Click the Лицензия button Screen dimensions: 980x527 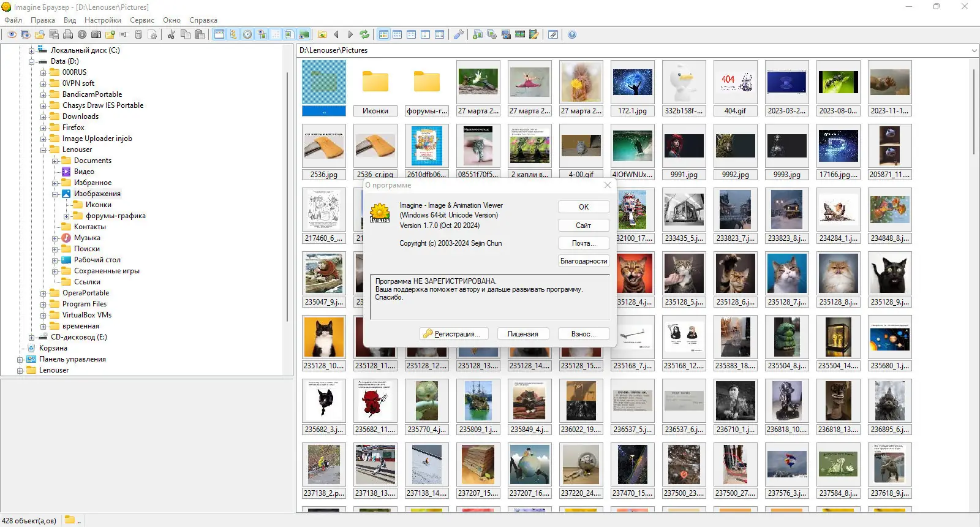[523, 334]
